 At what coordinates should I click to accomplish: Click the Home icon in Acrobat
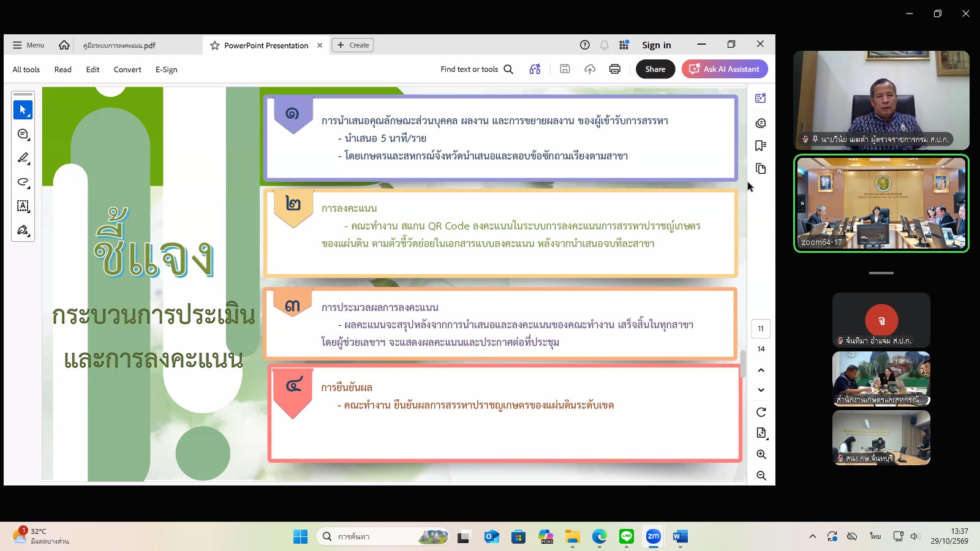[x=64, y=45]
